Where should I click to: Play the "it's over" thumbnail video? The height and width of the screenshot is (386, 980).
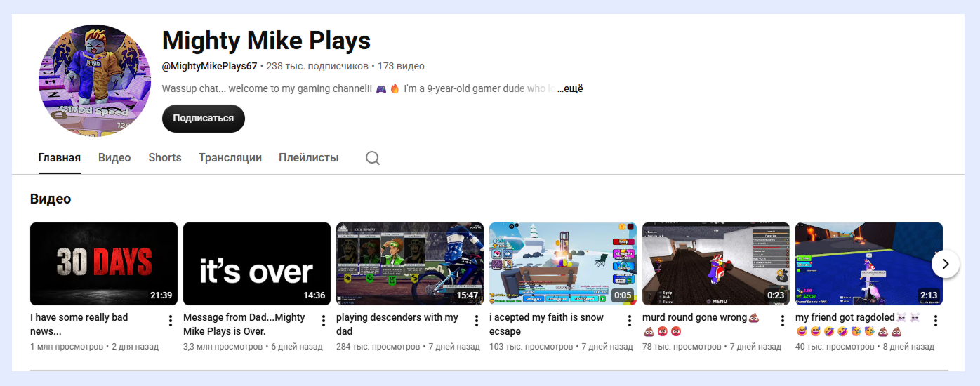[257, 264]
